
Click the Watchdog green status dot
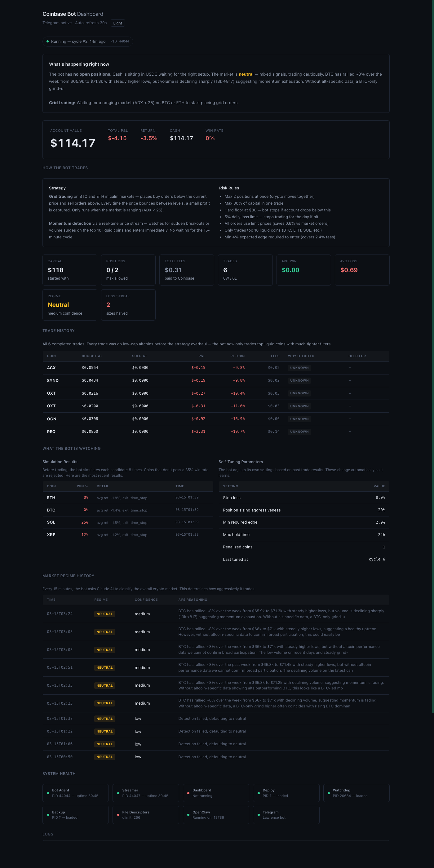click(329, 793)
